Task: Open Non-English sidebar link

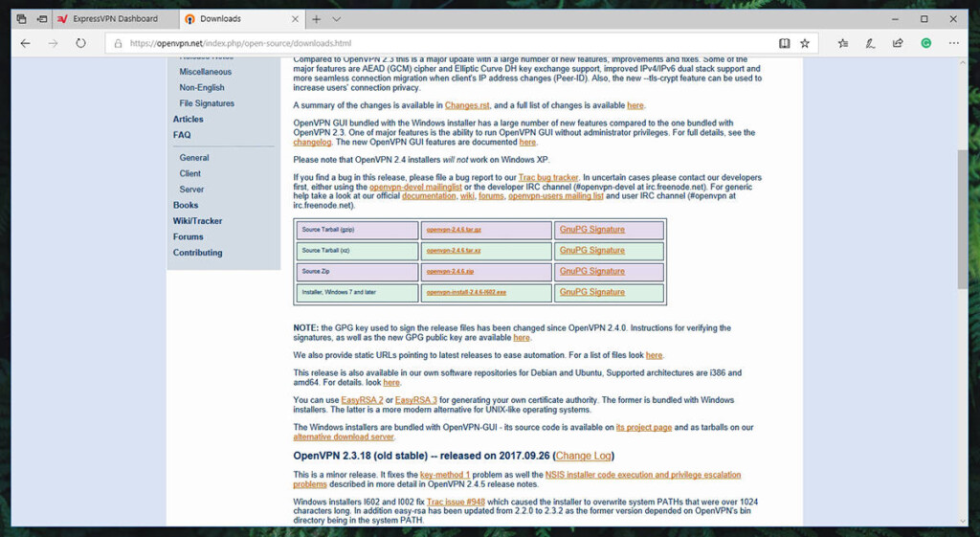Action: pyautogui.click(x=201, y=87)
